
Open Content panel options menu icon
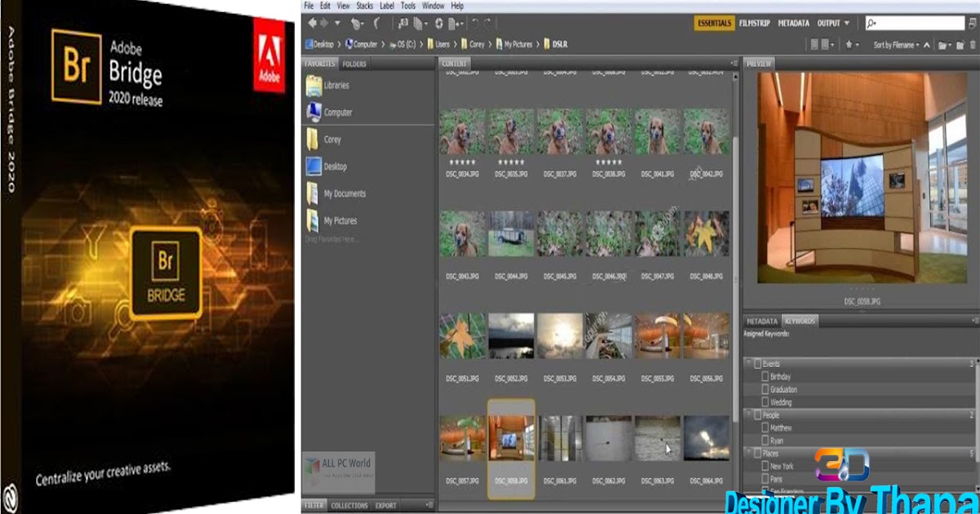click(x=733, y=64)
